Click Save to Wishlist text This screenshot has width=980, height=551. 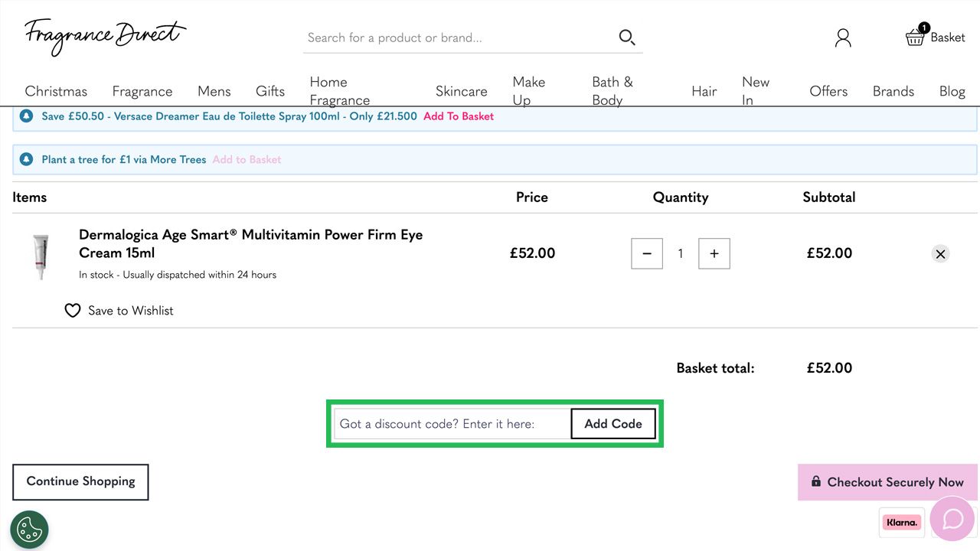(x=131, y=311)
